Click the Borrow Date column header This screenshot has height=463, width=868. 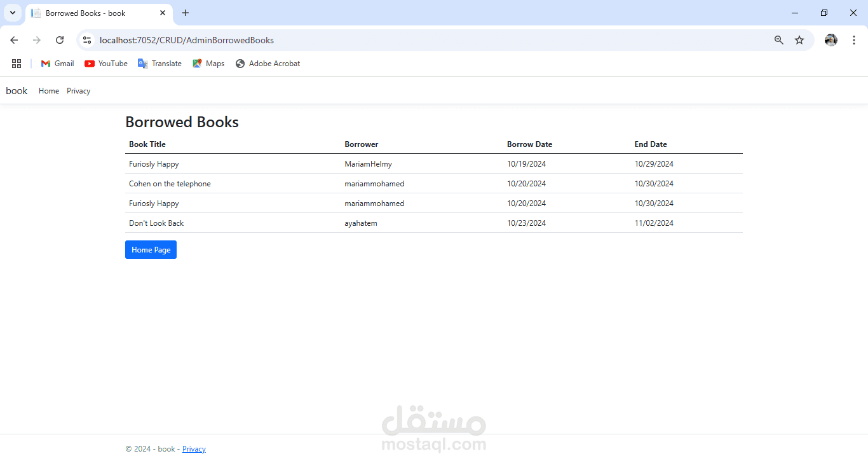529,144
